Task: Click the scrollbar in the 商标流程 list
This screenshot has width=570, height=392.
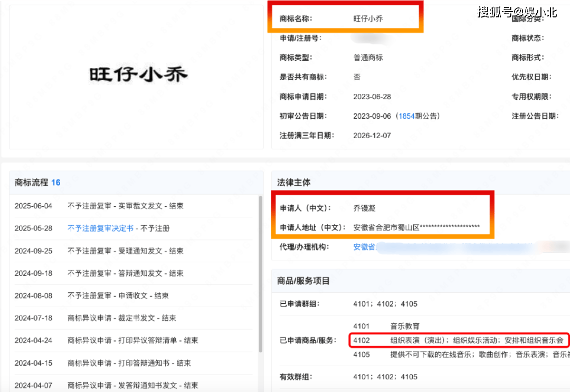Action: [260, 274]
